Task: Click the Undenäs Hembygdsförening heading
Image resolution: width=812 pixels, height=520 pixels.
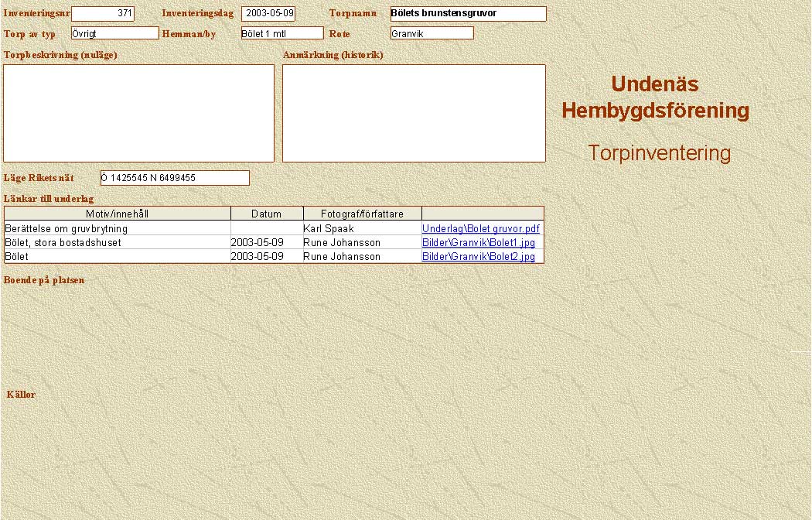Action: 656,97
